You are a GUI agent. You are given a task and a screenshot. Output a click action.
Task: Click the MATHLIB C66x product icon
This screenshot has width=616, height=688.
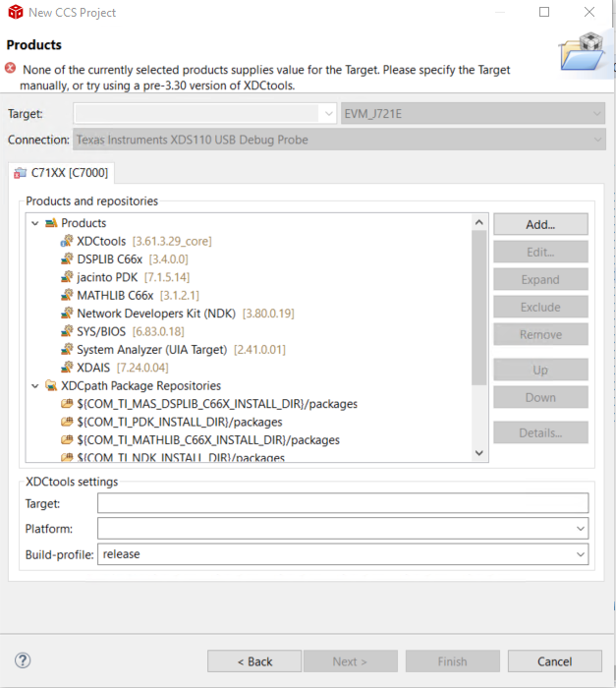(x=67, y=295)
